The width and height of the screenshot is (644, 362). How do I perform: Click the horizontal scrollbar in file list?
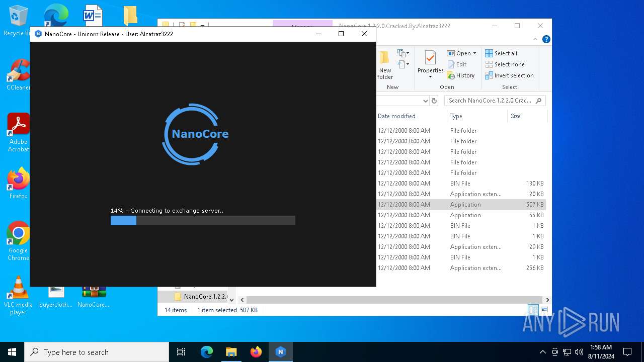coord(394,300)
